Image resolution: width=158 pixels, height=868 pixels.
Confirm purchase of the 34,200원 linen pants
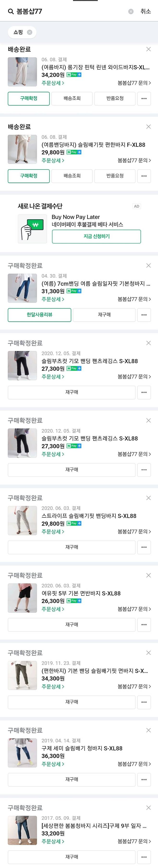point(29,98)
